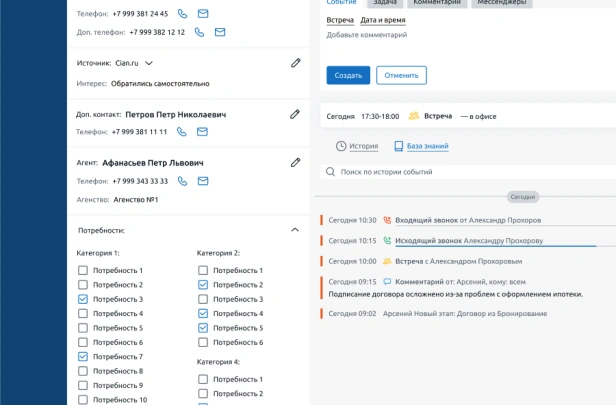Open the Встреча event type dropdown

pyautogui.click(x=340, y=20)
